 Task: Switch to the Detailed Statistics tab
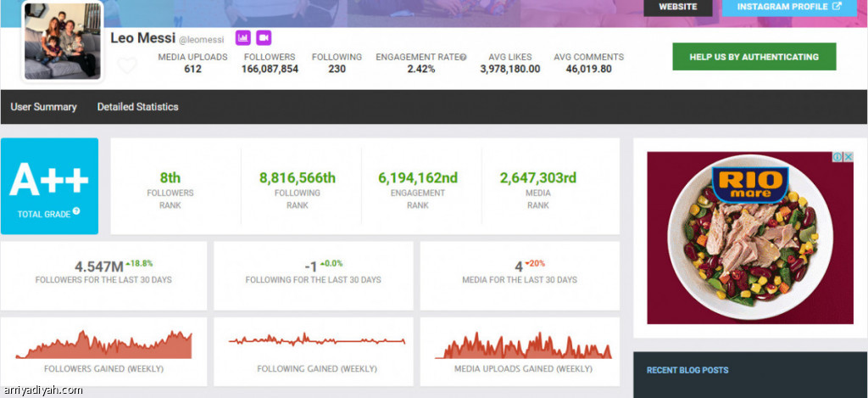click(137, 107)
